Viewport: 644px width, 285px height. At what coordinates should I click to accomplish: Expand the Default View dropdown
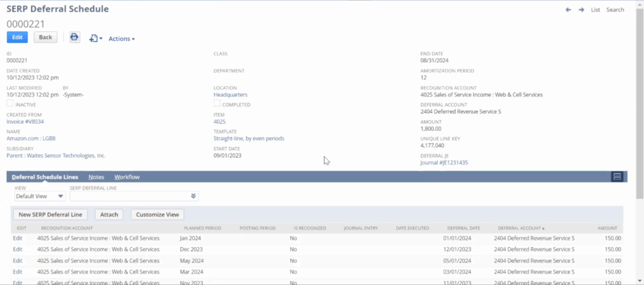point(39,196)
